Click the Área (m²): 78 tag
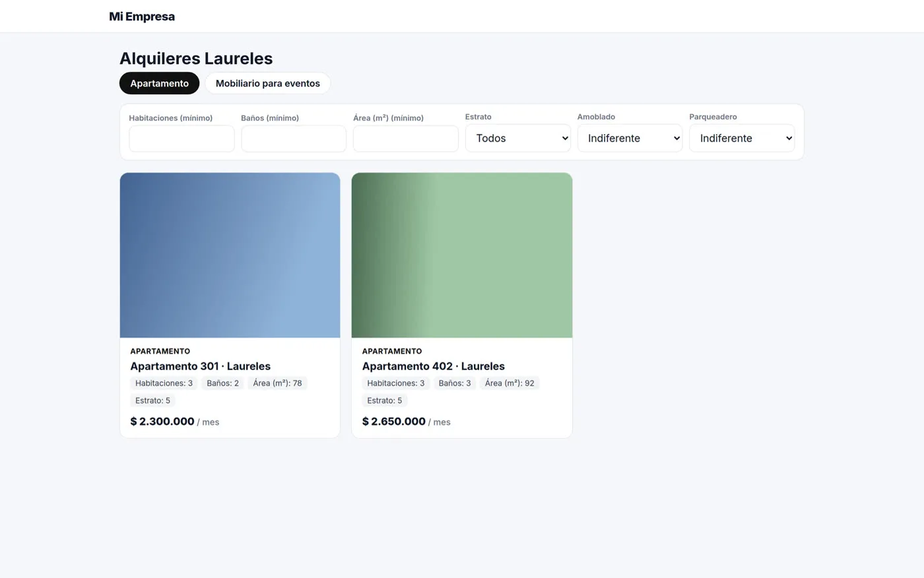The width and height of the screenshot is (924, 578). pyautogui.click(x=277, y=383)
